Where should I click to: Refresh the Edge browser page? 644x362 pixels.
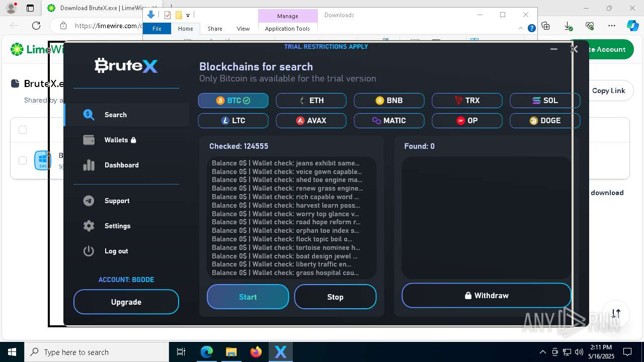point(36,26)
